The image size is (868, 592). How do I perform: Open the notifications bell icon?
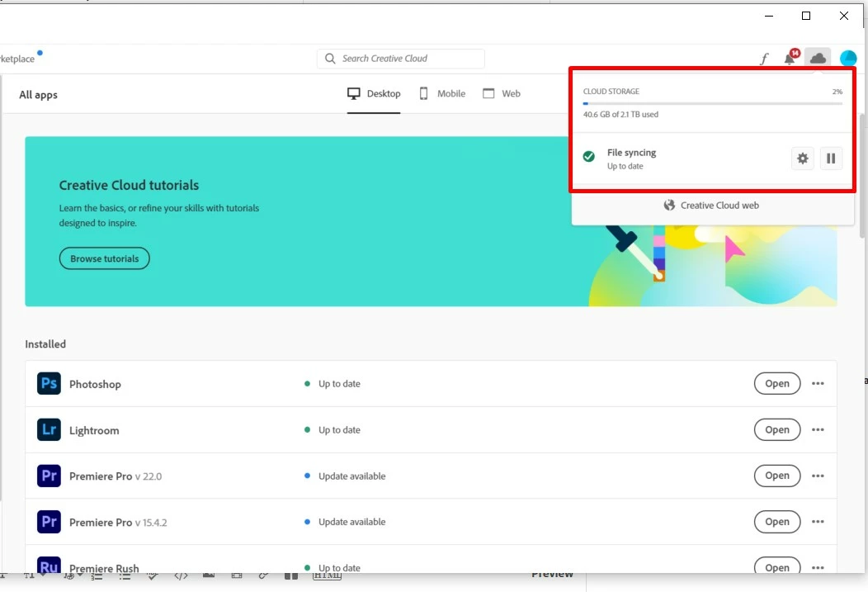790,58
